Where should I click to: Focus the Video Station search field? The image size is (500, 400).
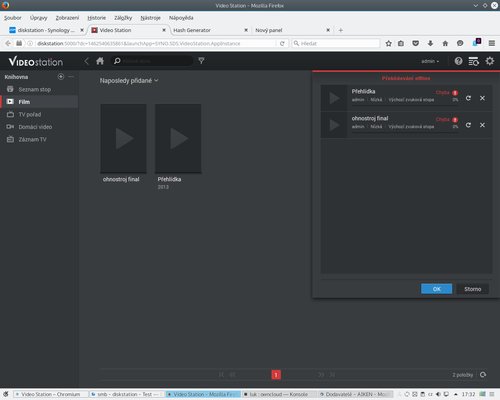pyautogui.click(x=152, y=61)
